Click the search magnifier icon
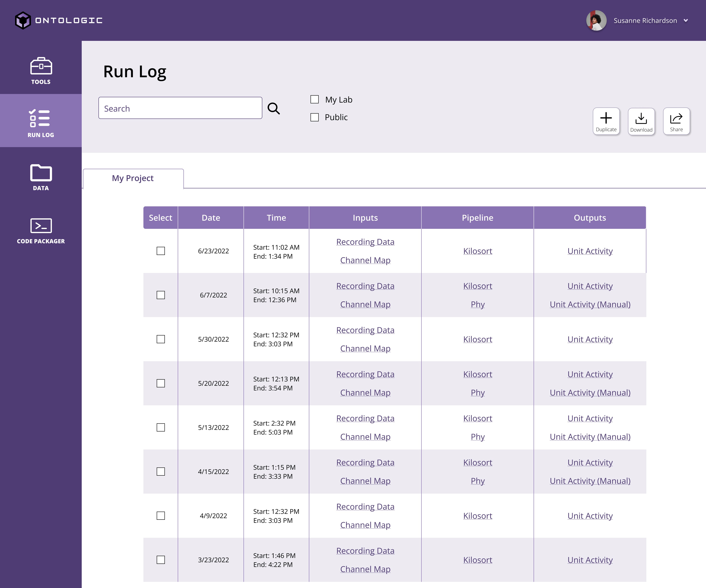Screen dimensions: 706x588 click(273, 108)
